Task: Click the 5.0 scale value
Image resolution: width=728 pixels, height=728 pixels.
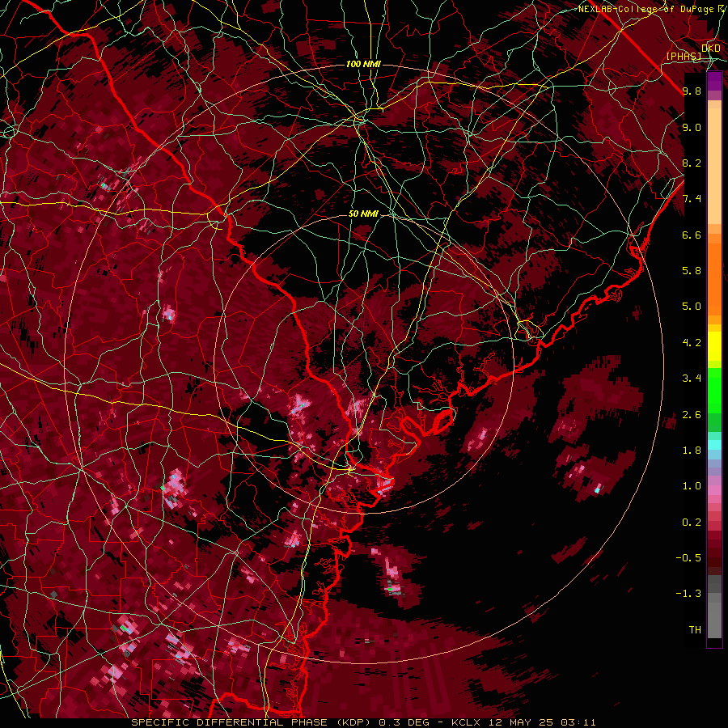Action: (692, 307)
